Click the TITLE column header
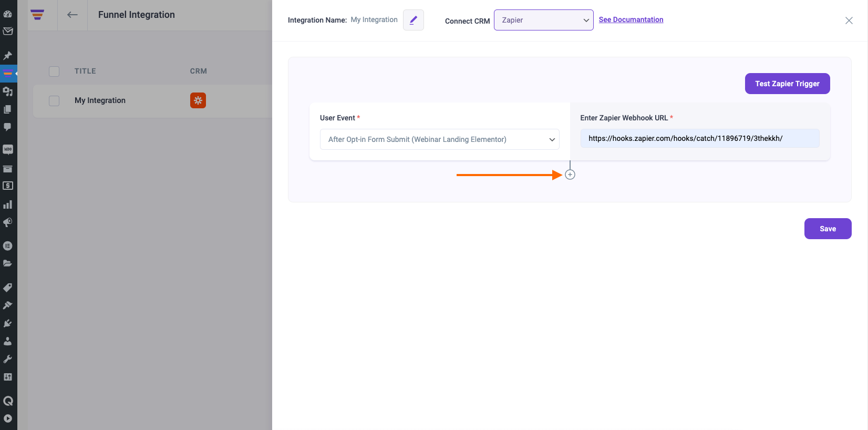Screen dimensions: 868x430 pos(85,71)
